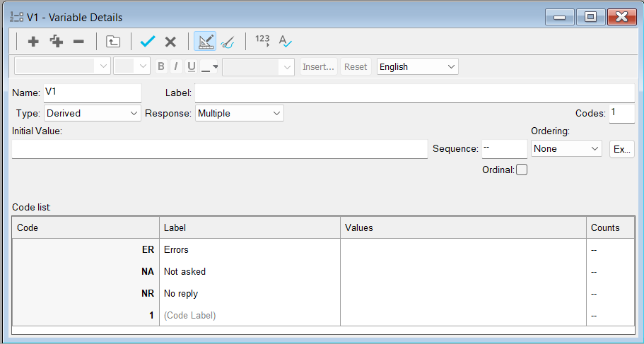Toggle the highlighted design mode ruler icon
644x344 pixels.
[x=205, y=41]
